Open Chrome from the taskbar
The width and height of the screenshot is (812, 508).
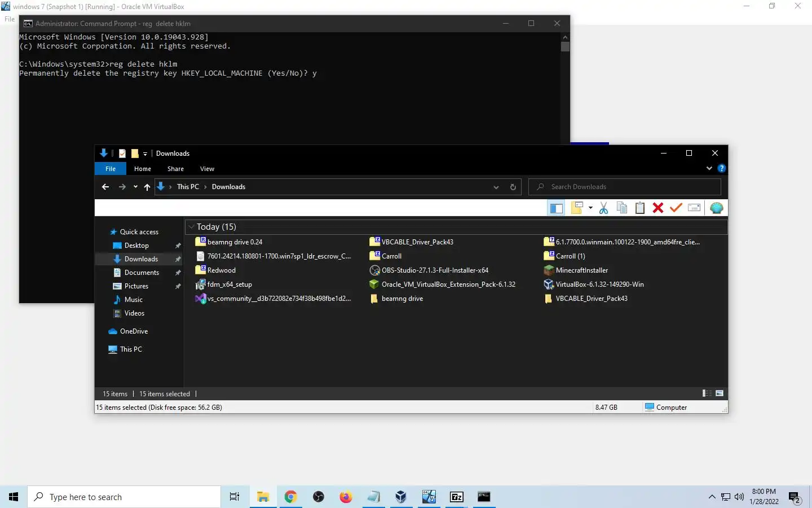(290, 497)
